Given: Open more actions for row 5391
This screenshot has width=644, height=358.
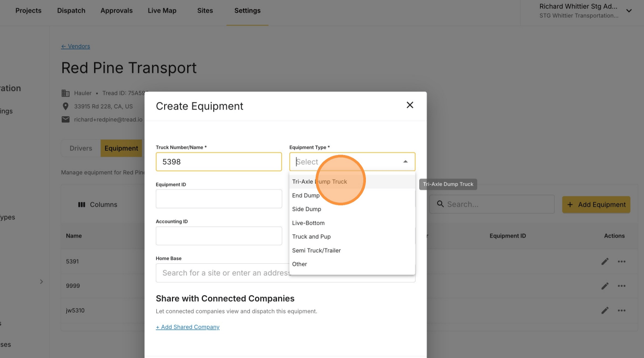Looking at the screenshot, I should (x=622, y=261).
